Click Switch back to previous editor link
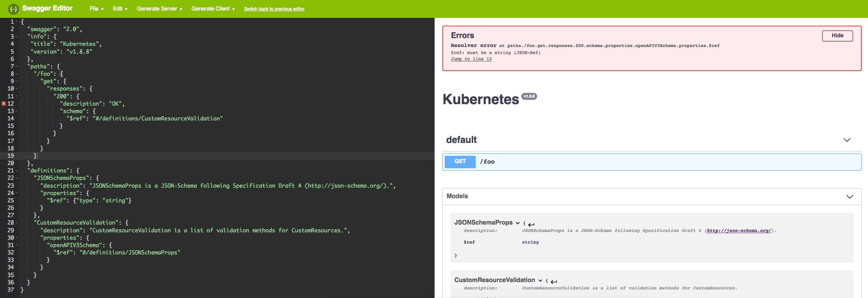Image resolution: width=868 pixels, height=298 pixels. point(274,9)
